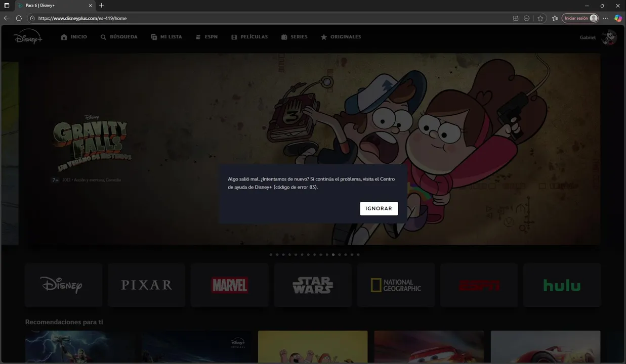Image resolution: width=626 pixels, height=364 pixels.
Task: Click the 'Iniciar sesión' browser profile button
Action: (580, 18)
